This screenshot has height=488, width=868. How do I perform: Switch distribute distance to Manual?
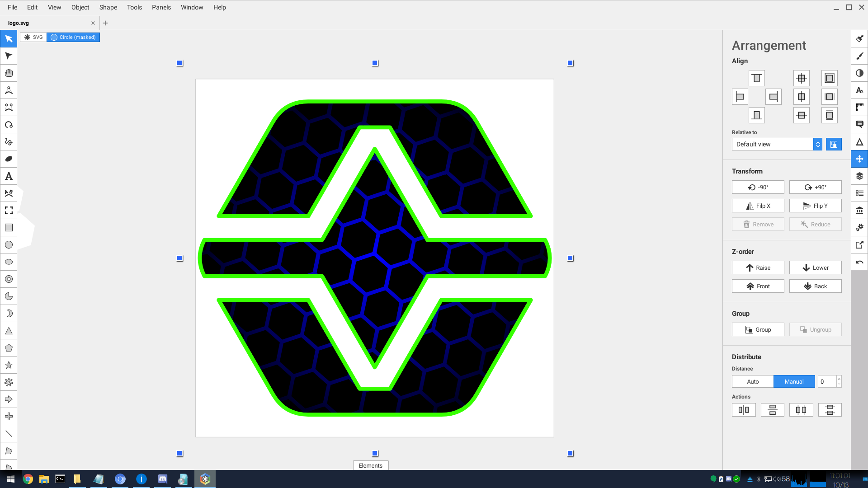[794, 381]
